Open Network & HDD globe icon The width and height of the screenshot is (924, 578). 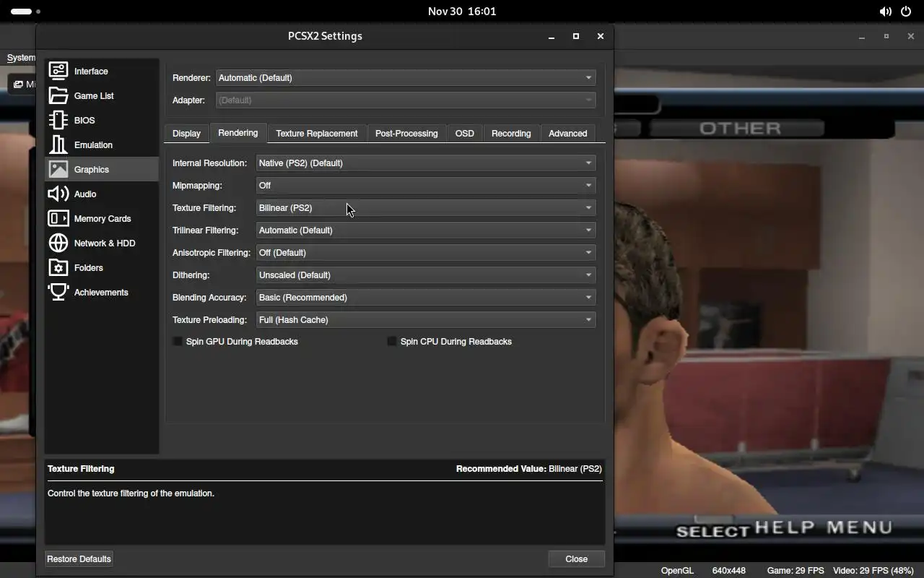58,243
